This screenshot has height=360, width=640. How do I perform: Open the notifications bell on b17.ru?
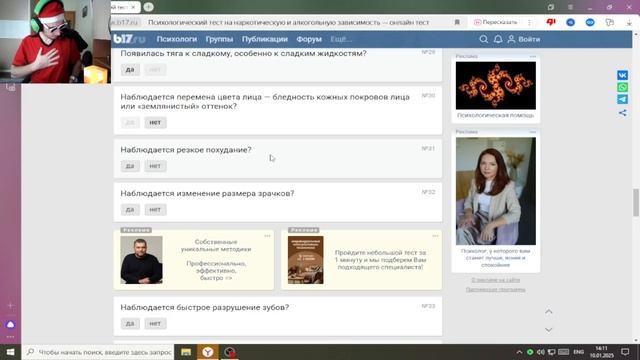click(x=498, y=39)
